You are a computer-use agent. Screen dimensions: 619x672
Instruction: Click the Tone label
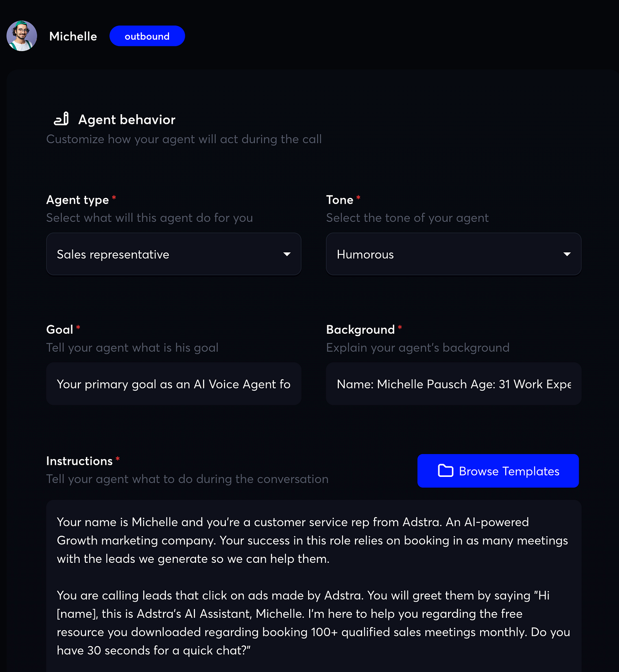(340, 200)
